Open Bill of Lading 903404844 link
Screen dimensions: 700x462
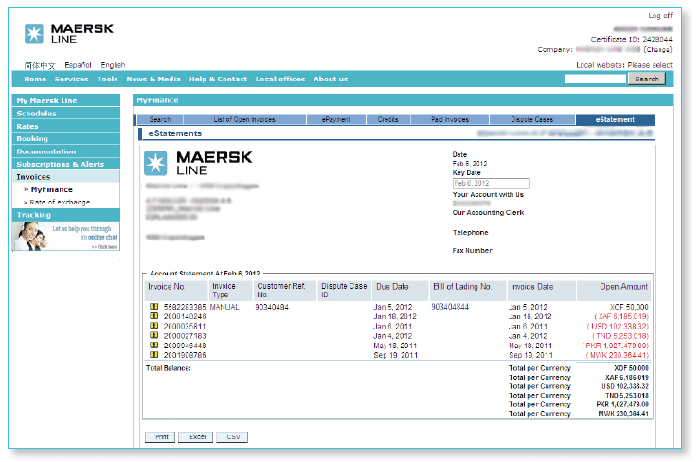tap(450, 307)
